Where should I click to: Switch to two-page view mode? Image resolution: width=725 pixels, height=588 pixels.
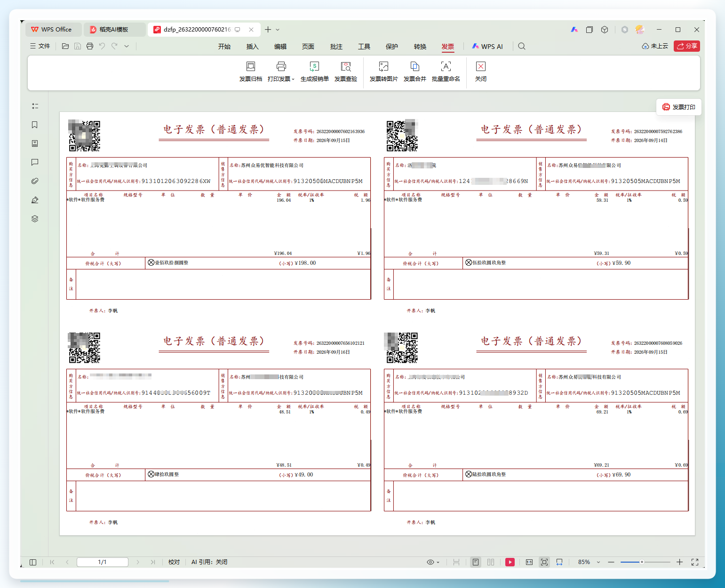coord(491,562)
